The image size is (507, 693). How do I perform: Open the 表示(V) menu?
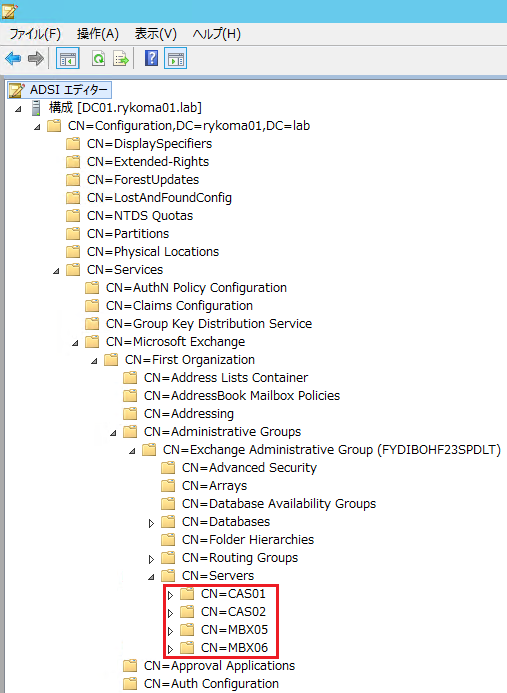click(x=156, y=34)
